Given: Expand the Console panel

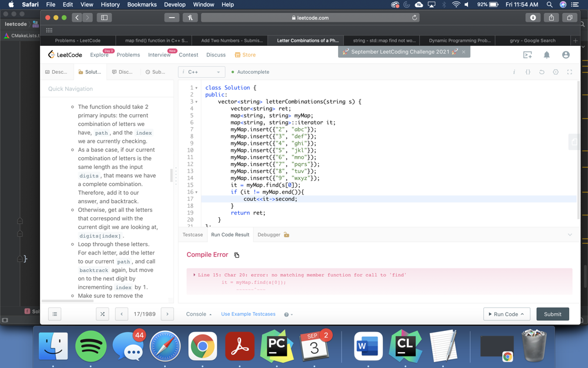Looking at the screenshot, I should pyautogui.click(x=199, y=314).
